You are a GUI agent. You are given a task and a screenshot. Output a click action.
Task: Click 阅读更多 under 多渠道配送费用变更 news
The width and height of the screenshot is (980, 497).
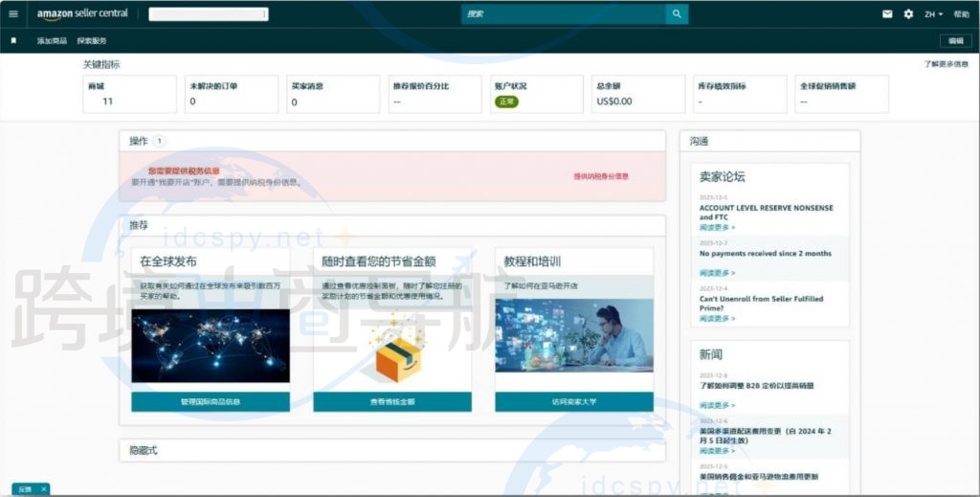click(718, 451)
